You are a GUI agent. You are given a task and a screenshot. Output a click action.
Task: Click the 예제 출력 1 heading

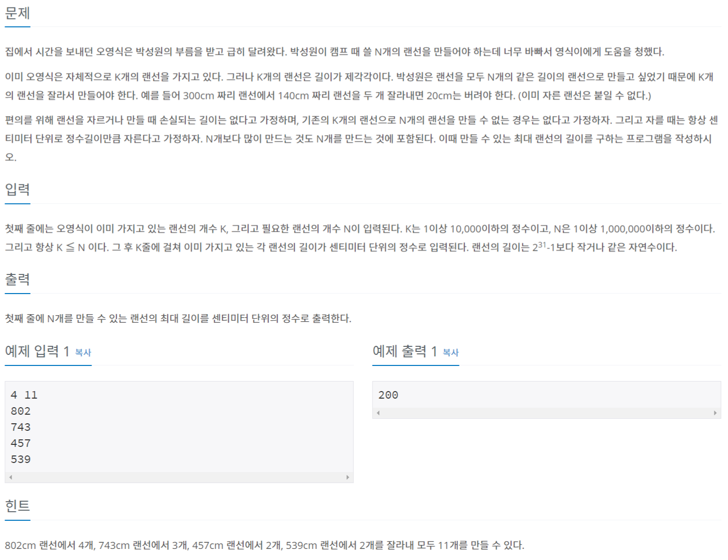coord(405,351)
